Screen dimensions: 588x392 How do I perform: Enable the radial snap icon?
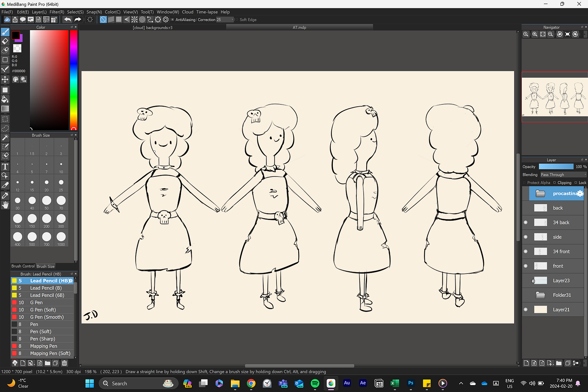coord(135,19)
